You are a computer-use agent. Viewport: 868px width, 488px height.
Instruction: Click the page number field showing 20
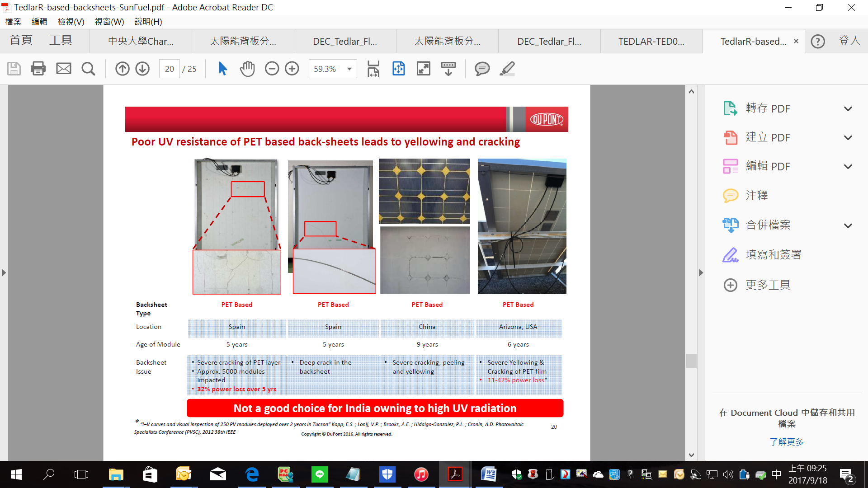coord(170,69)
